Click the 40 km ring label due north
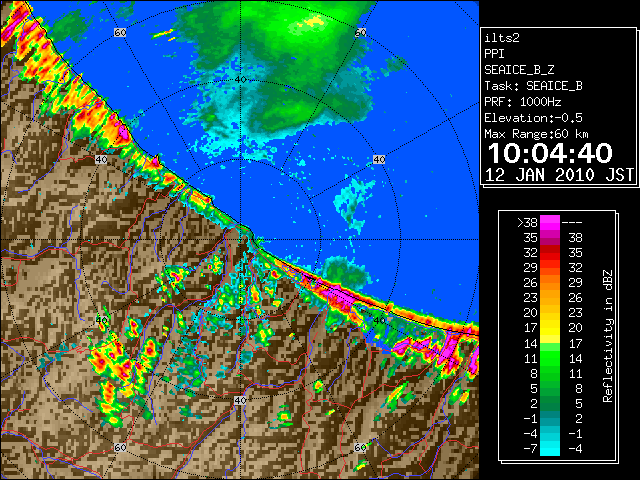The width and height of the screenshot is (640, 480). [x=240, y=79]
